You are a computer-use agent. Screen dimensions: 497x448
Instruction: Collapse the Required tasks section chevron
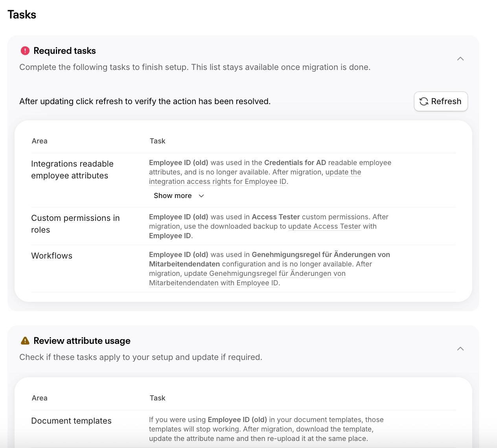(x=460, y=59)
